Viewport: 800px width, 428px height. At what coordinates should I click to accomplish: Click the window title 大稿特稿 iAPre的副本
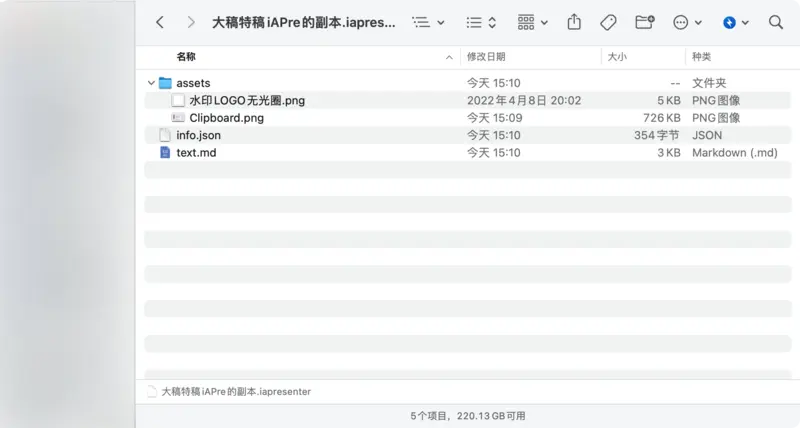tap(304, 22)
